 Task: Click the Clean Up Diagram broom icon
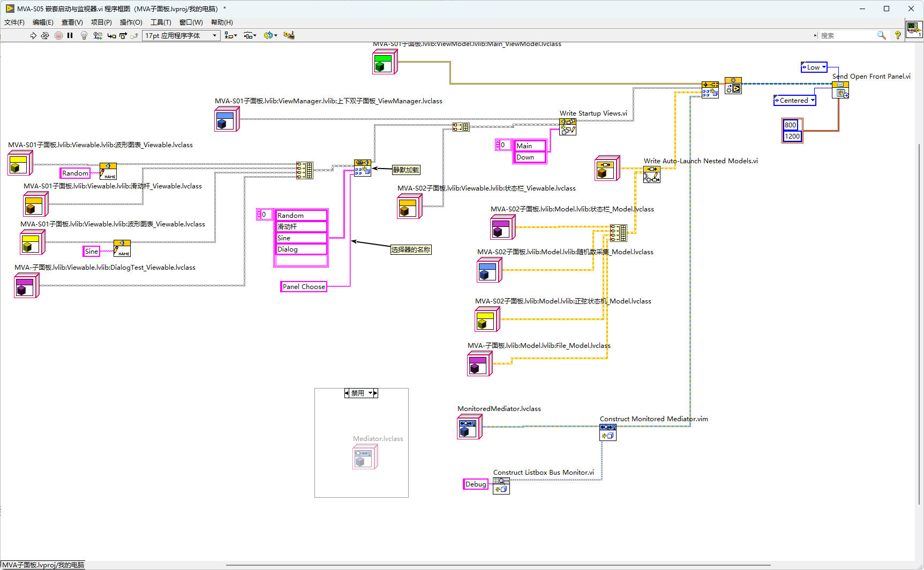pyautogui.click(x=289, y=35)
